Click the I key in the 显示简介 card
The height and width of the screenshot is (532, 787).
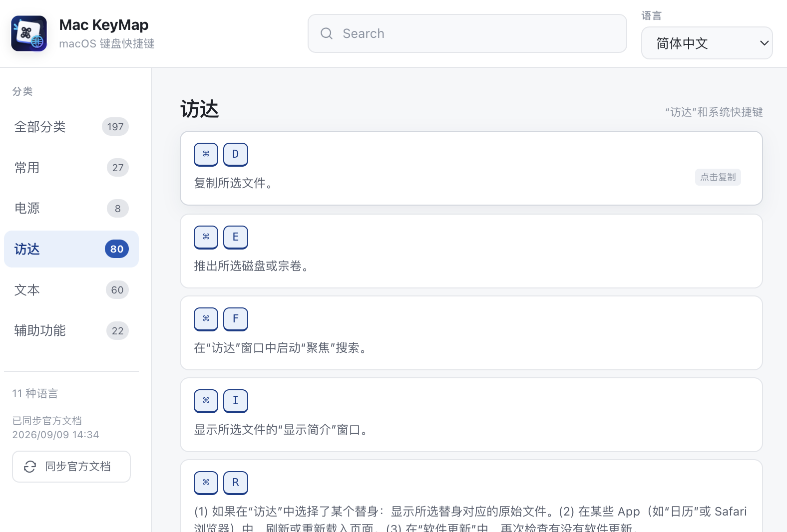(236, 401)
